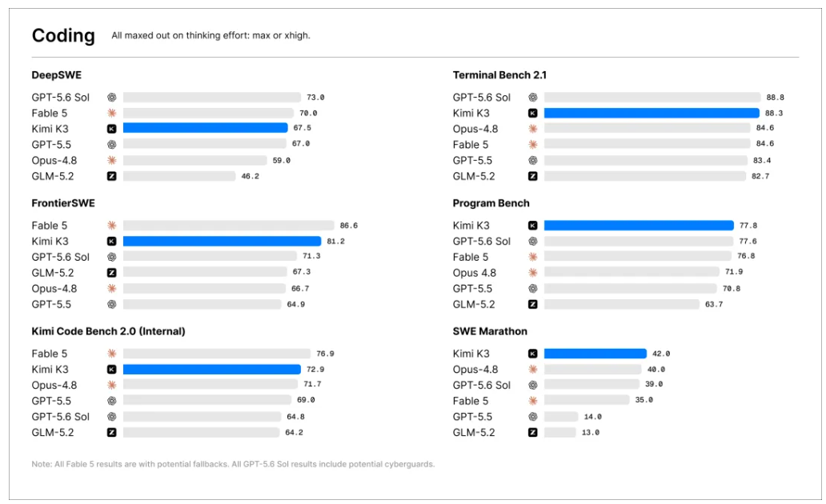The width and height of the screenshot is (826, 504).
Task: Click the Opus-4.8 icon in SWE Marathon
Action: point(532,369)
